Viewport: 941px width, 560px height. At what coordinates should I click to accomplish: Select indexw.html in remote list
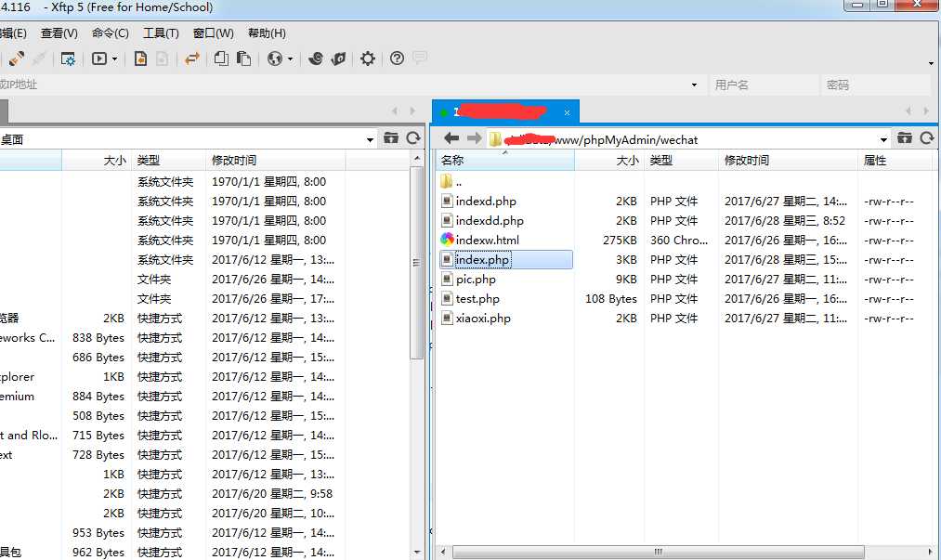point(488,241)
